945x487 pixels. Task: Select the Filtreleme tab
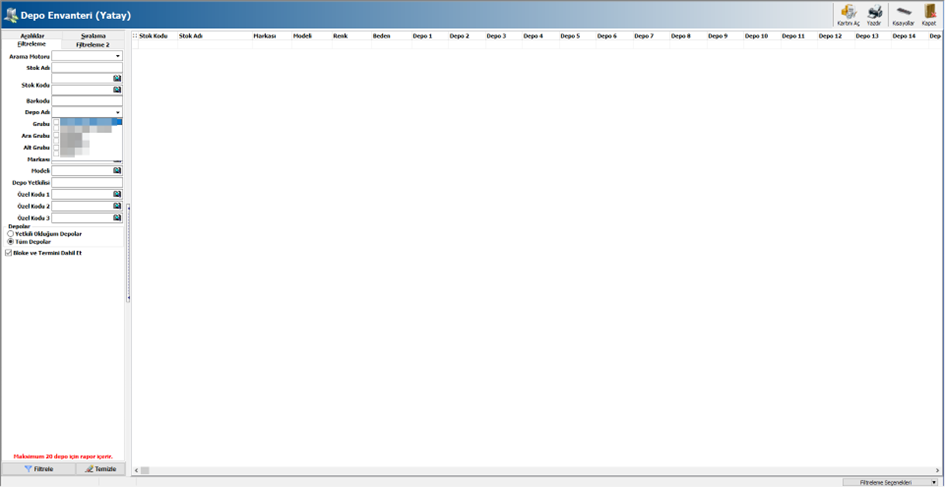(32, 44)
